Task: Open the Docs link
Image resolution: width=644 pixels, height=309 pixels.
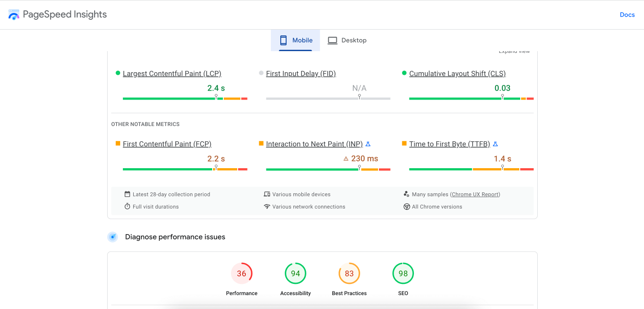Action: click(x=627, y=15)
